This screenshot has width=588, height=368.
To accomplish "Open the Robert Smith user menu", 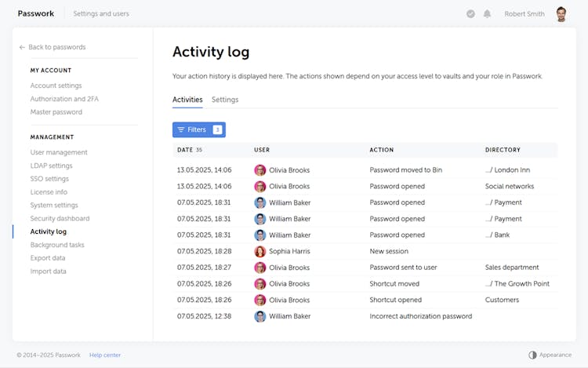I will pyautogui.click(x=525, y=14).
